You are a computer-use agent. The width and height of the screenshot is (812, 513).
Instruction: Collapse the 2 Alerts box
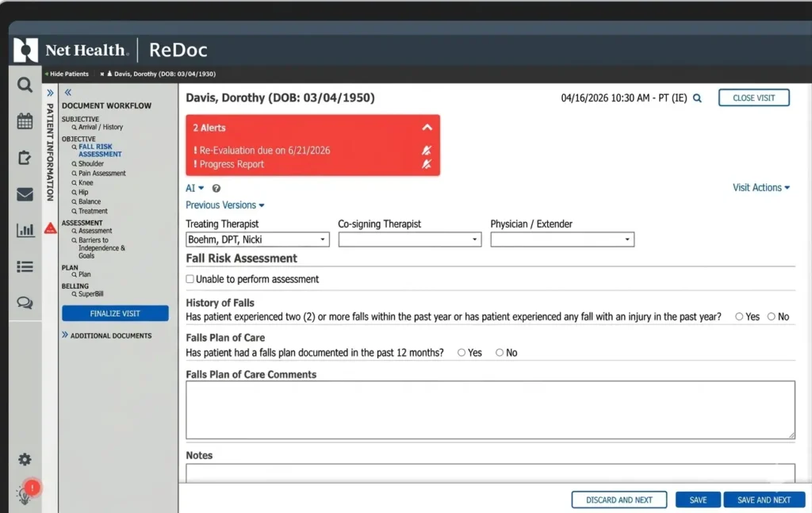coord(427,128)
